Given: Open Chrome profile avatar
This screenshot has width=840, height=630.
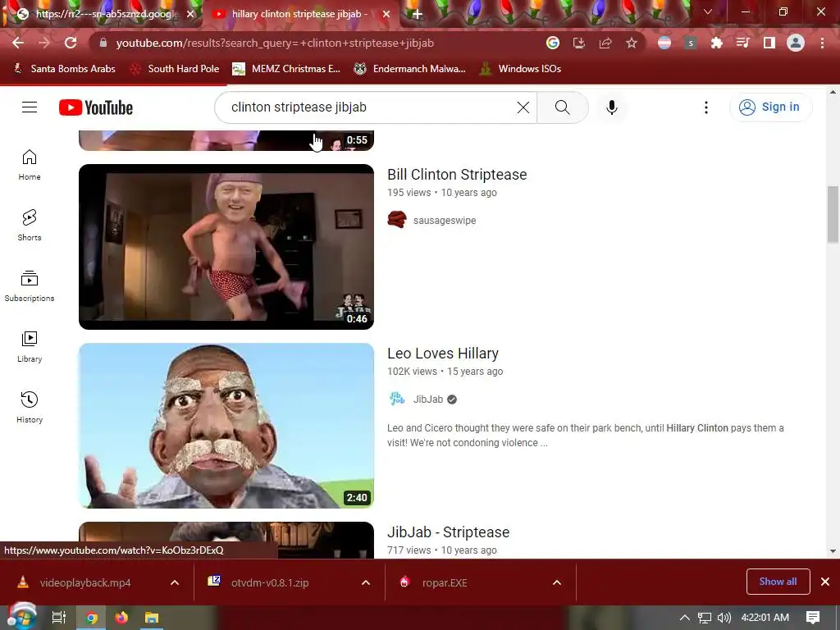Looking at the screenshot, I should point(796,43).
